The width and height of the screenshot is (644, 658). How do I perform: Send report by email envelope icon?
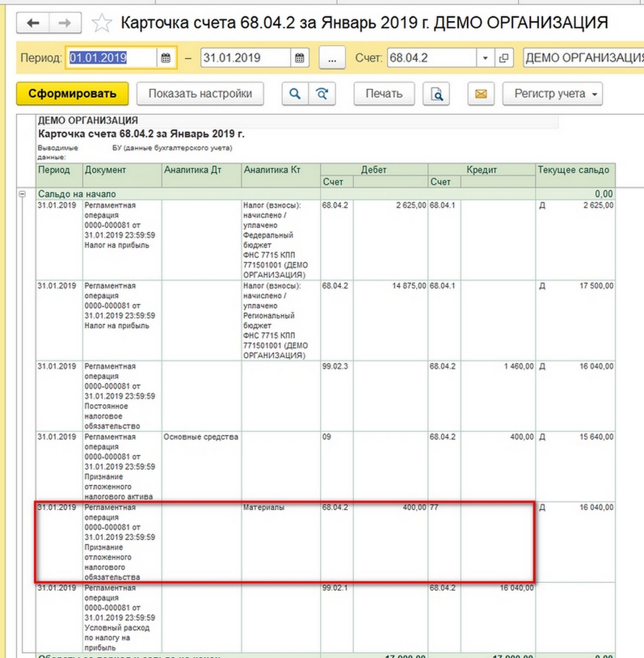[481, 94]
